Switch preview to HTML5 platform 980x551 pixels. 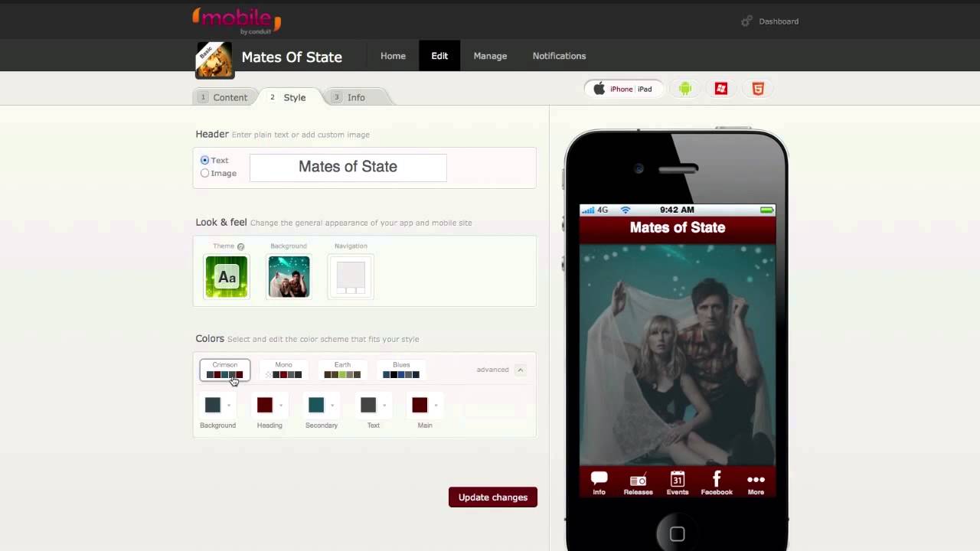[x=758, y=89]
